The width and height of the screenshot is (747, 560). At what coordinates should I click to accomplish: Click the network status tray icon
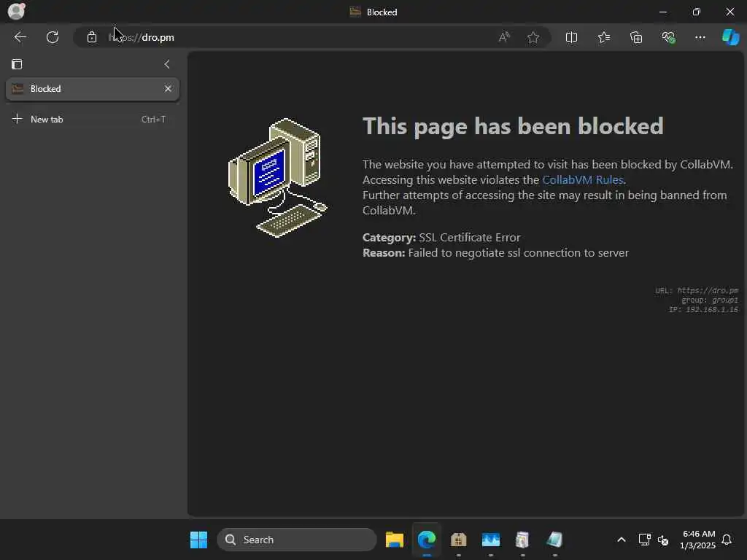coord(644,540)
